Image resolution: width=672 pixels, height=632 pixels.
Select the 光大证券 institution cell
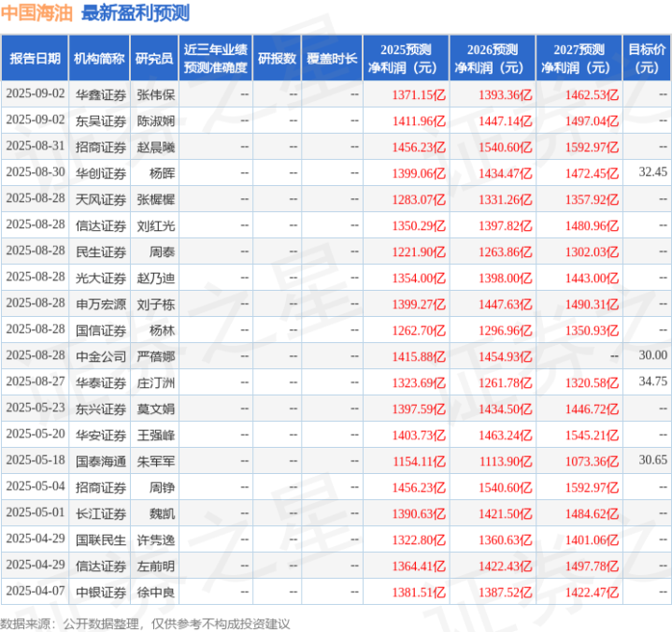pos(101,279)
